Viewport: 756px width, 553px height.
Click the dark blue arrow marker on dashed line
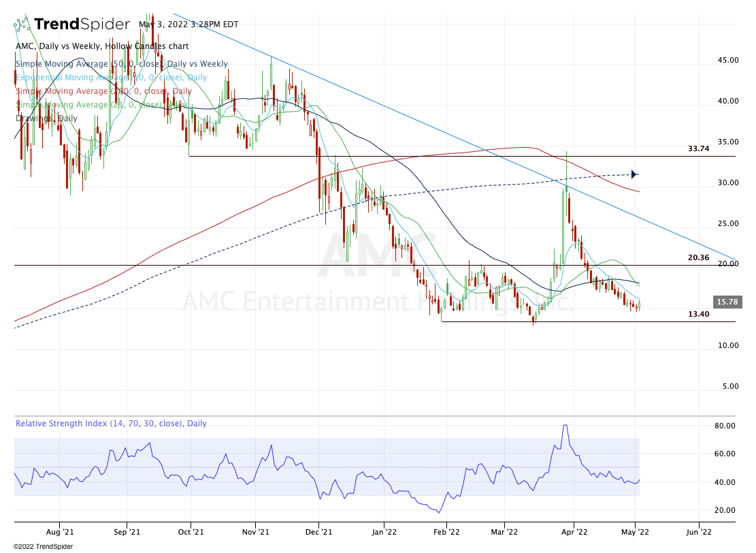coord(634,174)
